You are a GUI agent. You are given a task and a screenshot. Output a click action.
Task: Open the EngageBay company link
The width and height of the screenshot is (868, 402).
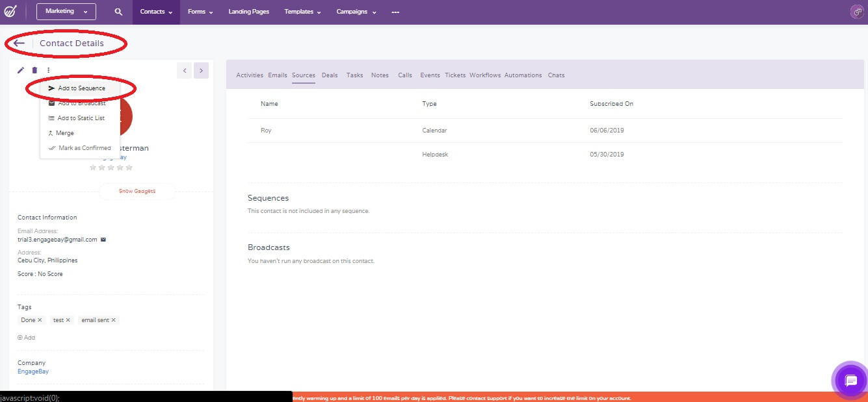33,371
